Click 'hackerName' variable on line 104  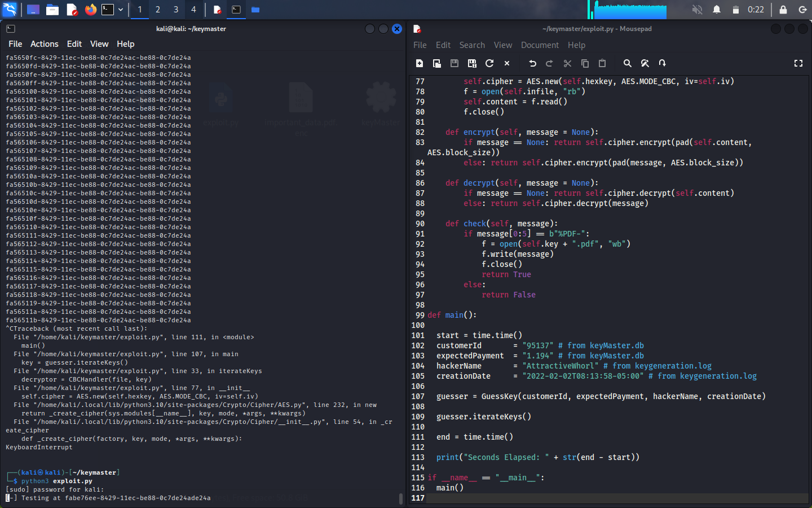tap(459, 366)
